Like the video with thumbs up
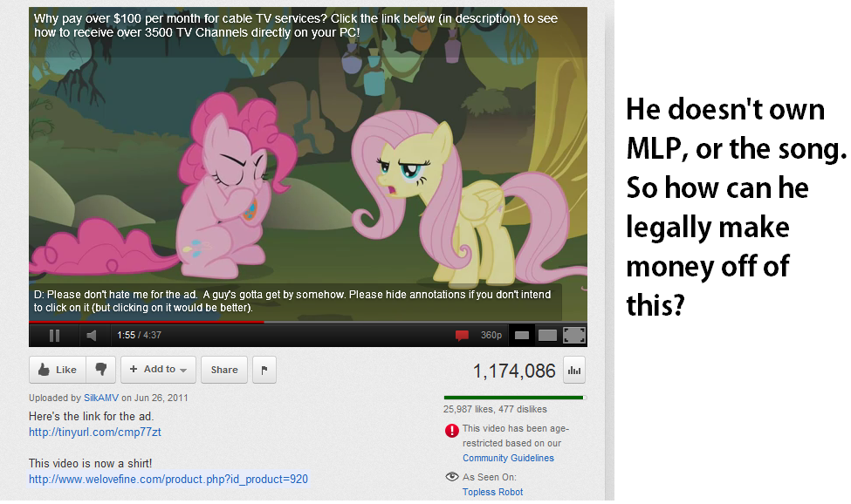The height and width of the screenshot is (504, 851). pyautogui.click(x=58, y=370)
